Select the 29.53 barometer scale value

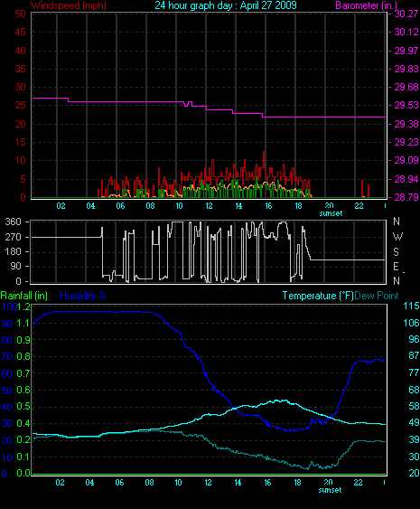[x=406, y=105]
